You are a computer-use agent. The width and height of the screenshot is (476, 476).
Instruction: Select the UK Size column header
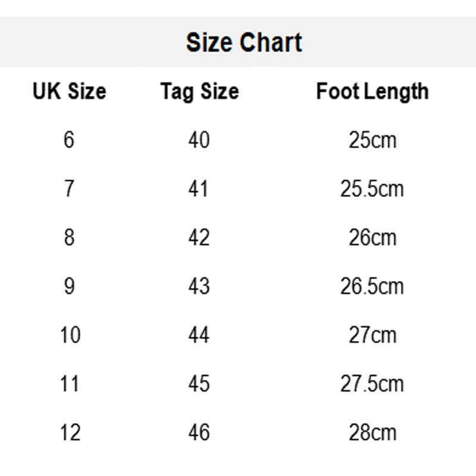coord(69,92)
